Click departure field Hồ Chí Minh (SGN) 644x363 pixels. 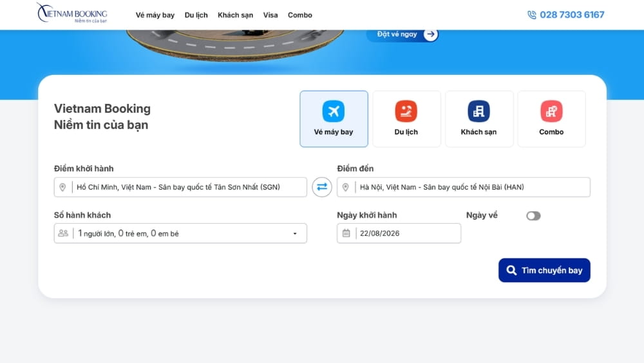click(180, 187)
